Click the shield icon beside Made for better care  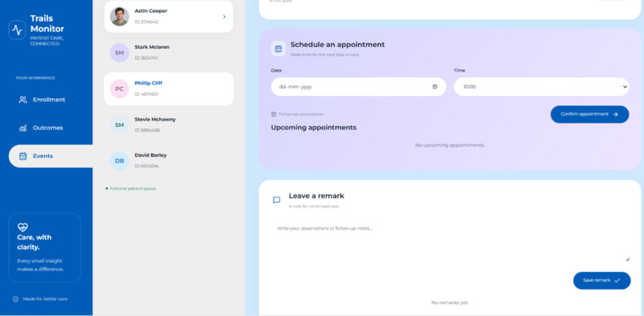coord(16,299)
